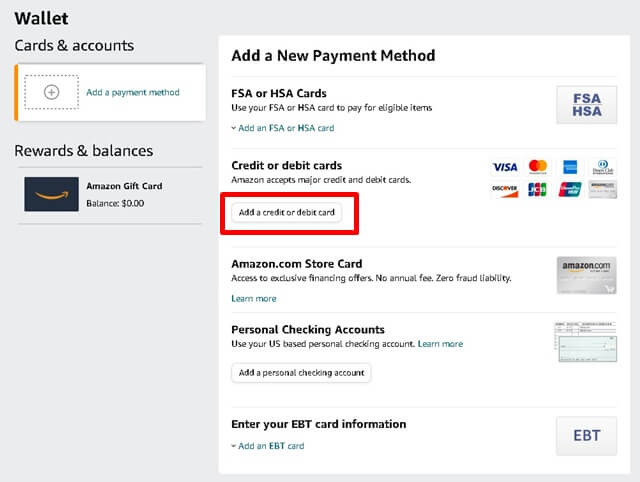Click the American Express logo
The width and height of the screenshot is (640, 482).
(570, 167)
